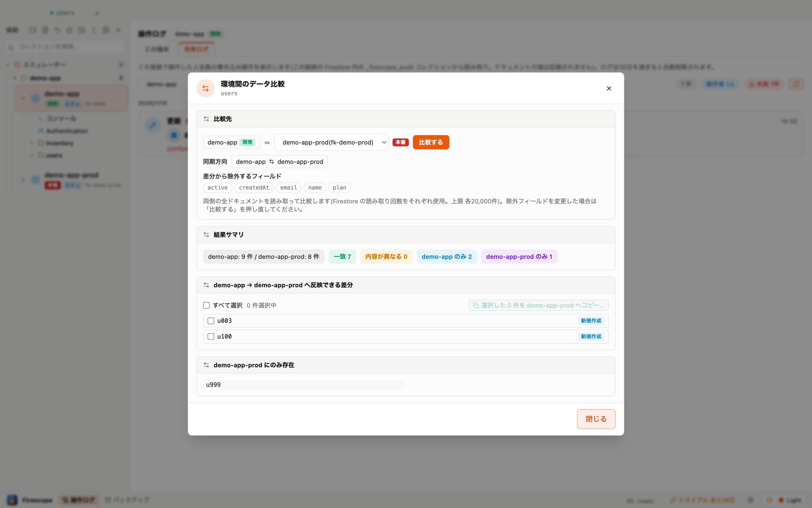Click the orange swap icon in dialog header
The height and width of the screenshot is (508, 812).
pyautogui.click(x=205, y=88)
